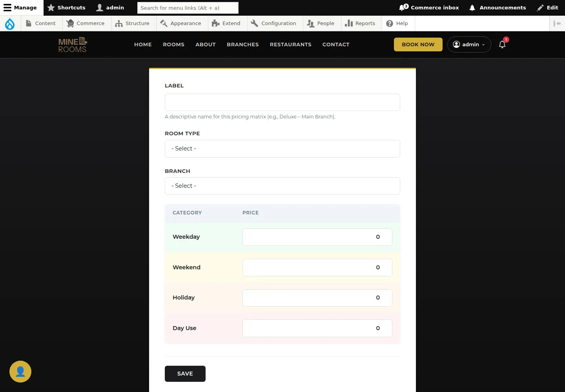The image size is (565, 392).
Task: Click into the Label text field
Action: pos(282,102)
